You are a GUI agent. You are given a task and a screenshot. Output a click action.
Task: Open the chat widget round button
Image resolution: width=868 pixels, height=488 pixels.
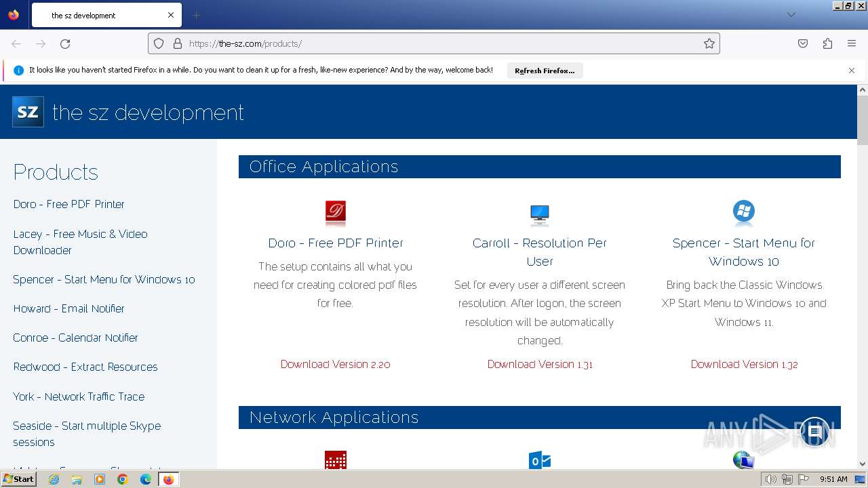coord(814,432)
